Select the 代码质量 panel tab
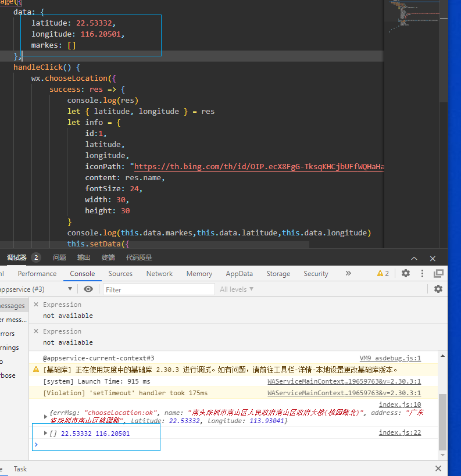 pyautogui.click(x=139, y=257)
